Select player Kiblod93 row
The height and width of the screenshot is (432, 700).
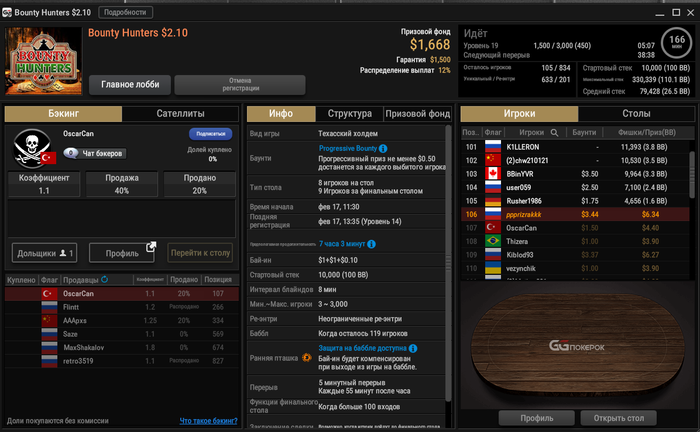[575, 255]
